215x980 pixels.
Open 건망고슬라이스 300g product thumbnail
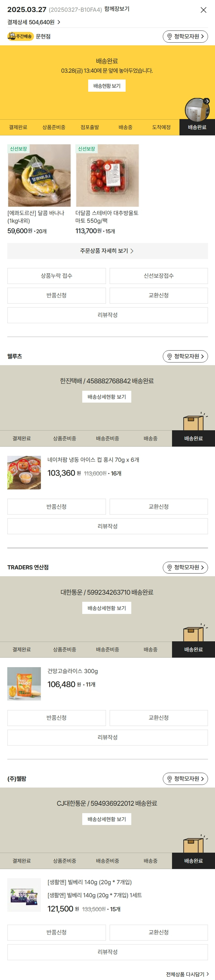pos(24,684)
